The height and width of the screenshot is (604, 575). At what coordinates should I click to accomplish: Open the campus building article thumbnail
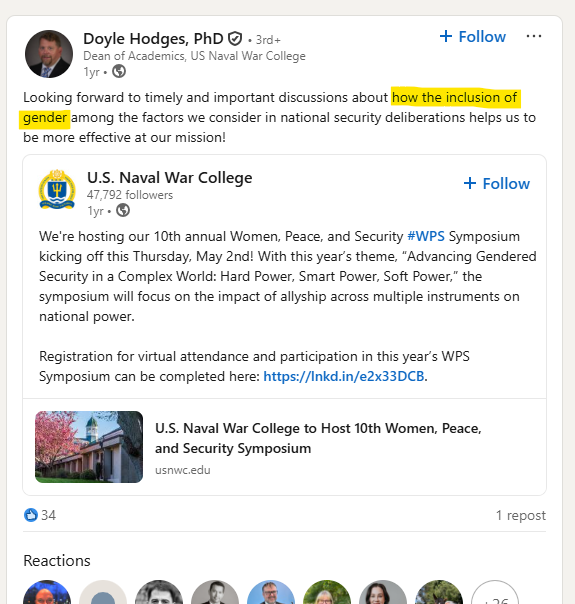click(89, 447)
